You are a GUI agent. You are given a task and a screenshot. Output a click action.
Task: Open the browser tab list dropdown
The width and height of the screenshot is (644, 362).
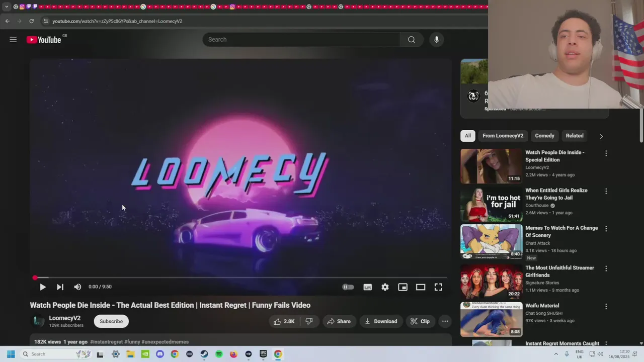(x=7, y=7)
